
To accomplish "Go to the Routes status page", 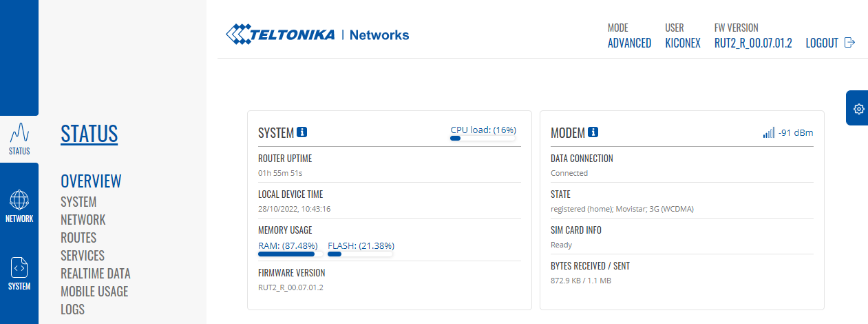I will coord(78,238).
